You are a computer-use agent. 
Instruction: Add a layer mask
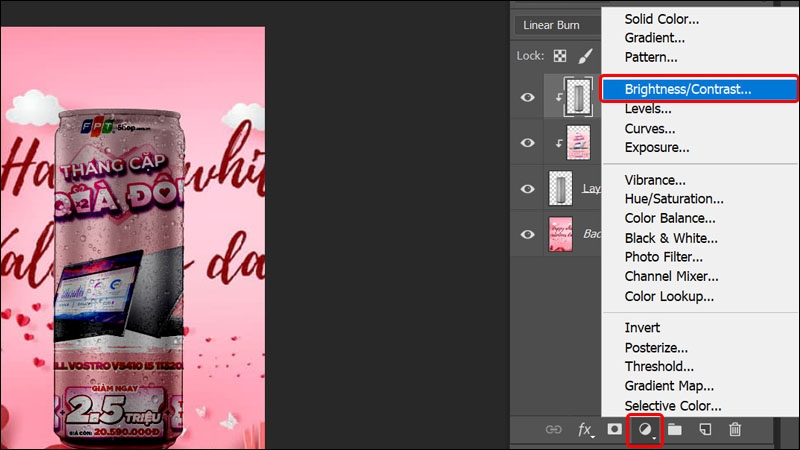(614, 429)
